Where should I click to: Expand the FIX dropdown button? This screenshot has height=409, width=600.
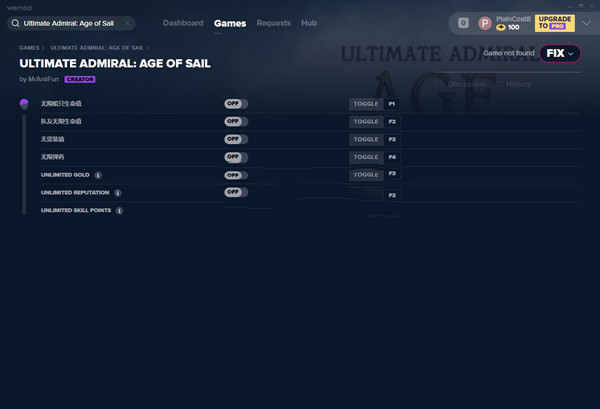[560, 53]
